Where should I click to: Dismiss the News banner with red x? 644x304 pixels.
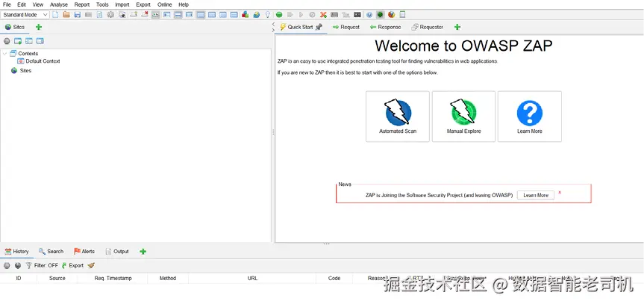560,193
